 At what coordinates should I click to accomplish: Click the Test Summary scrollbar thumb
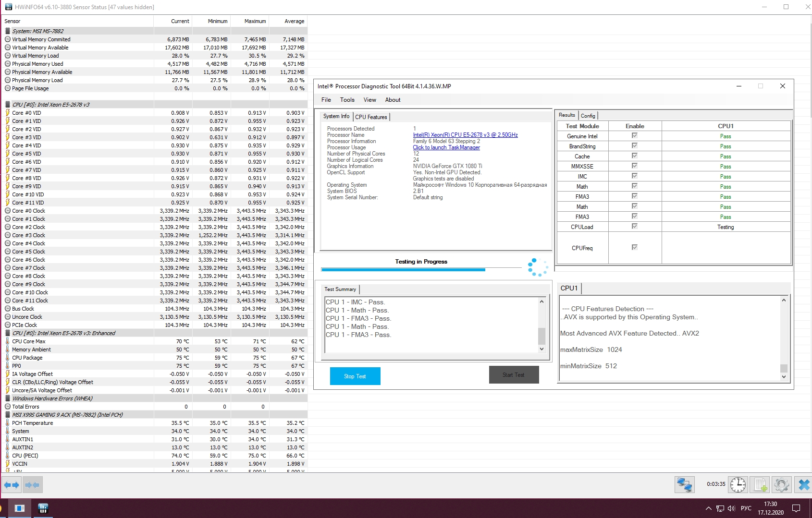[541, 336]
